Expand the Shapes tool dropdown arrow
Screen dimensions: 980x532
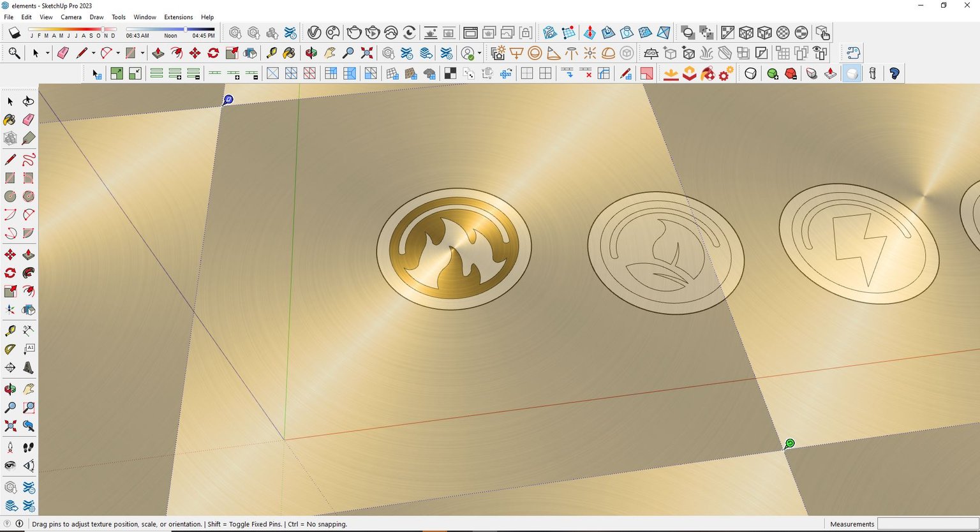coord(142,53)
